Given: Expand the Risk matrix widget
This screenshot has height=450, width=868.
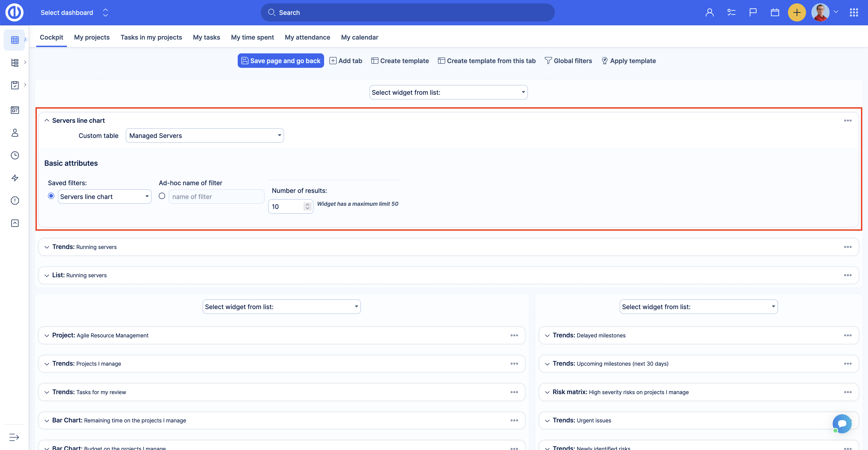Looking at the screenshot, I should coord(547,392).
